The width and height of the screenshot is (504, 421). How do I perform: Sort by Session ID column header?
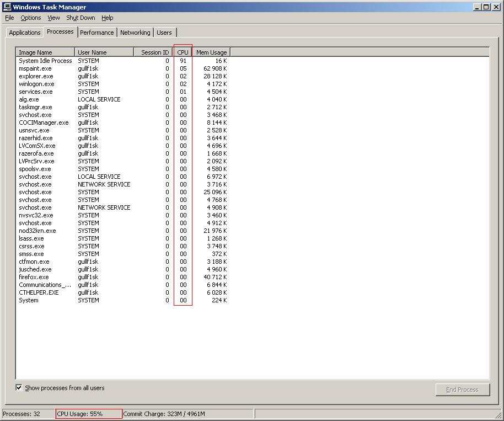[x=153, y=52]
